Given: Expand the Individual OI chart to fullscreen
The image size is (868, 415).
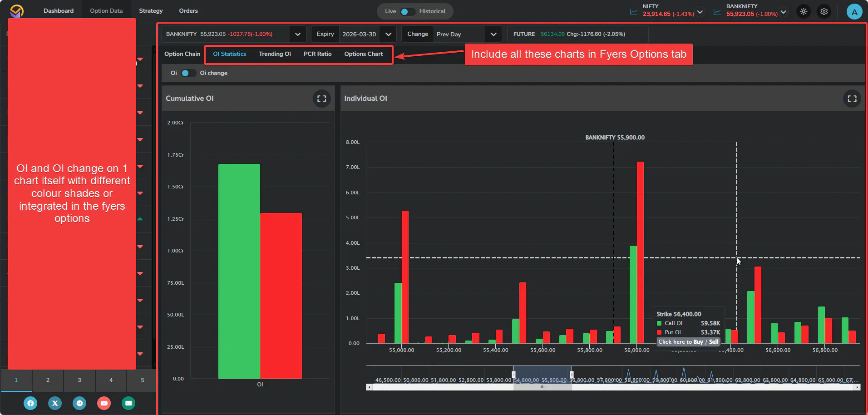Looking at the screenshot, I should click(x=852, y=99).
